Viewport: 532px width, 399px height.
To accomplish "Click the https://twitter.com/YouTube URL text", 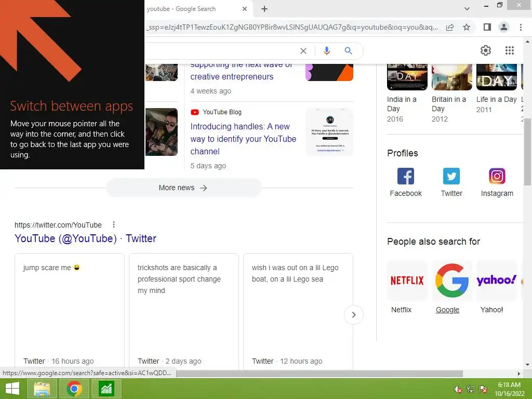I will [58, 225].
